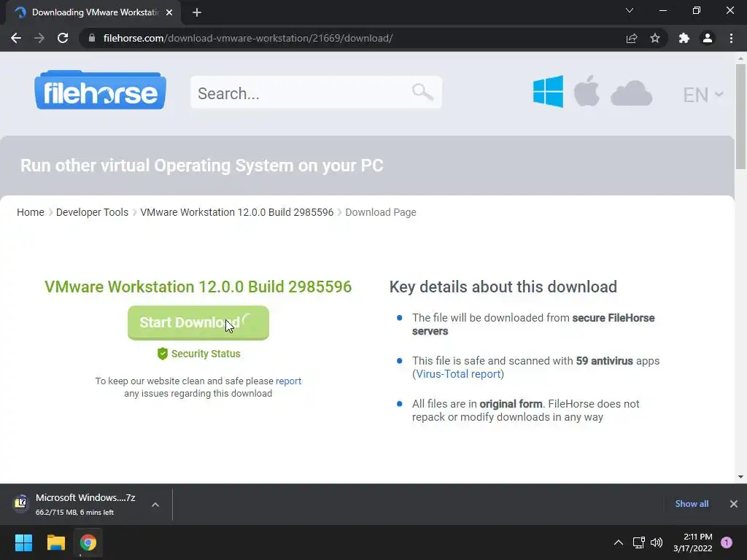Open the notification badge icon
The image size is (747, 560).
pyautogui.click(x=727, y=542)
